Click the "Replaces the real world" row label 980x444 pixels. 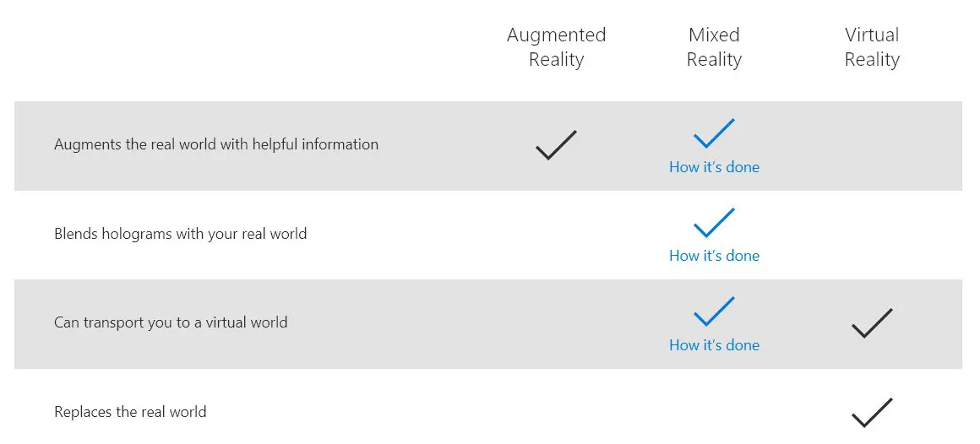click(x=130, y=412)
